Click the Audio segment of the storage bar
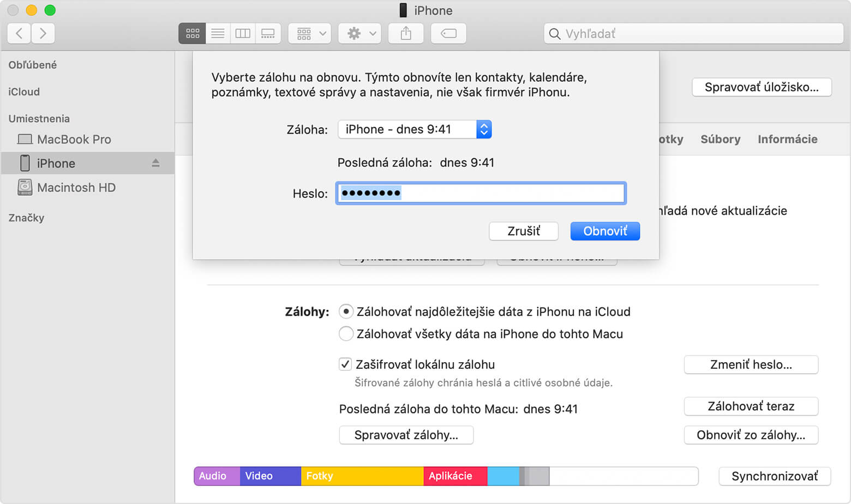The width and height of the screenshot is (851, 504). [217, 476]
